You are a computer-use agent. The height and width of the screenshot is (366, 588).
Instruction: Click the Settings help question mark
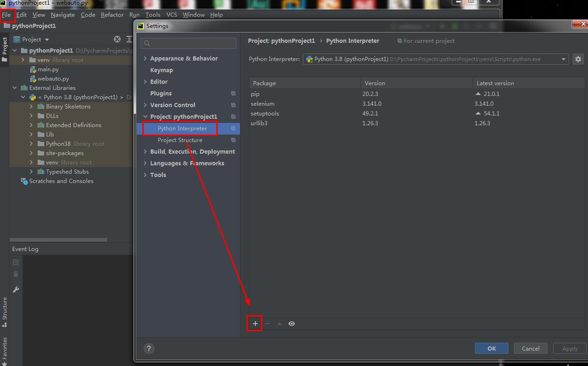click(x=149, y=348)
